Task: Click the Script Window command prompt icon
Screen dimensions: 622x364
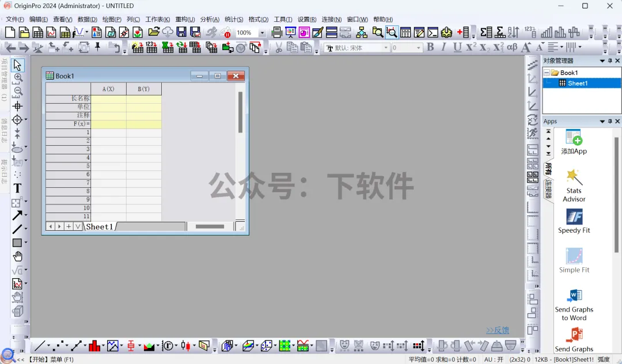Action: click(x=433, y=32)
